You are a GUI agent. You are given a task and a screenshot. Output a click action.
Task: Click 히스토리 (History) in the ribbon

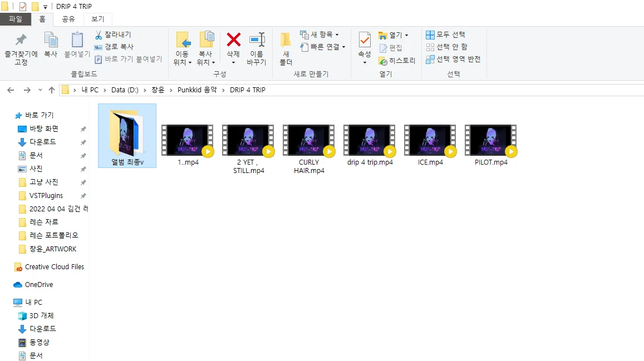click(x=397, y=61)
